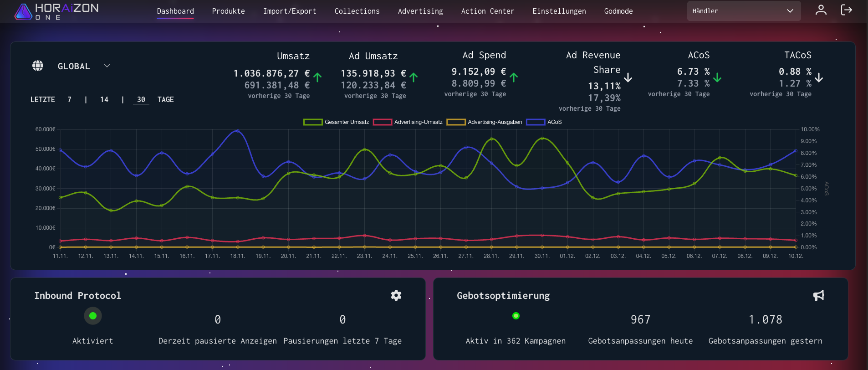This screenshot has height=370, width=868.
Task: Expand the Händler dropdown
Action: (743, 11)
